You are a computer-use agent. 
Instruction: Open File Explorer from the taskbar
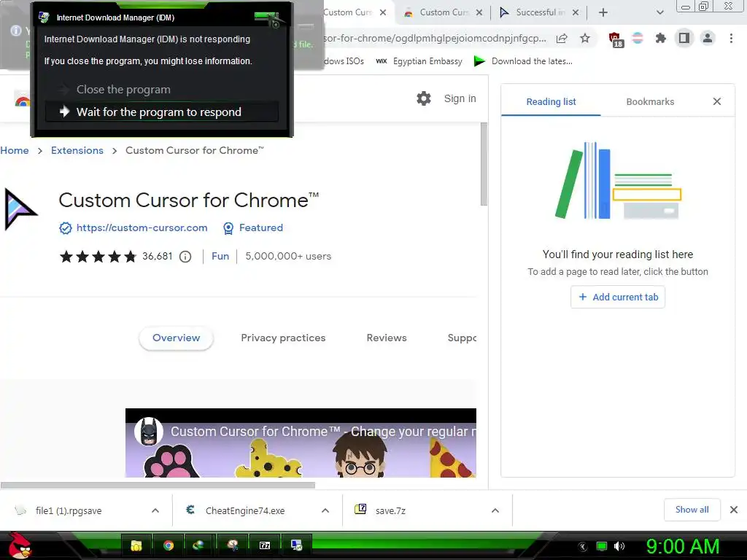(136, 545)
